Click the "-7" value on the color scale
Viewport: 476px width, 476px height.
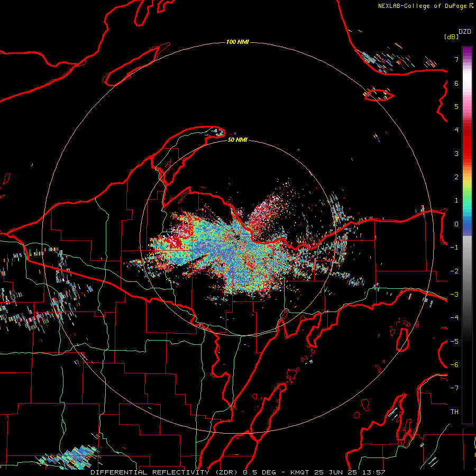click(x=454, y=388)
